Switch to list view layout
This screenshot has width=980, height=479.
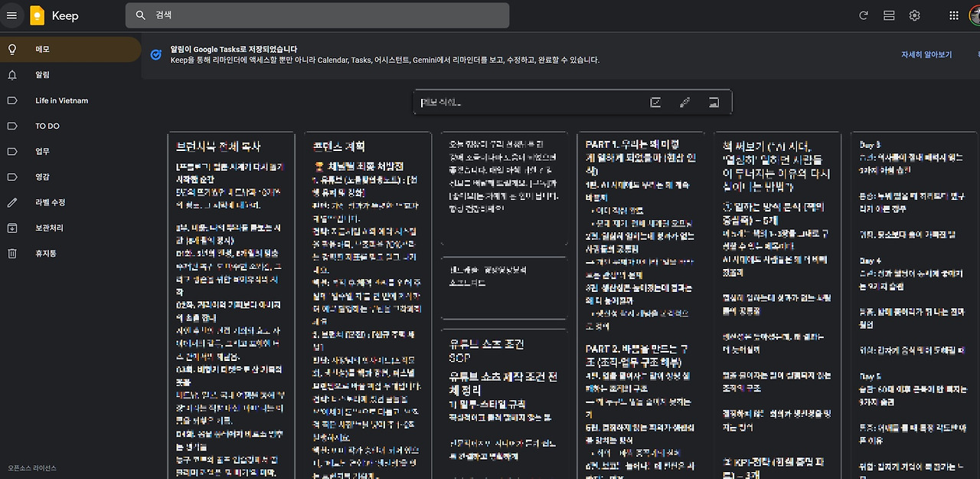click(x=889, y=15)
